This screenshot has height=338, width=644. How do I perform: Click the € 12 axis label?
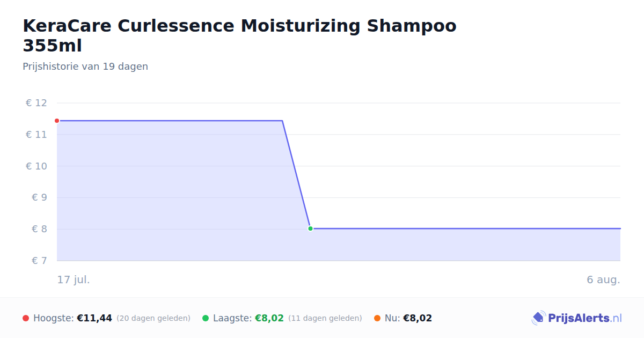point(36,103)
